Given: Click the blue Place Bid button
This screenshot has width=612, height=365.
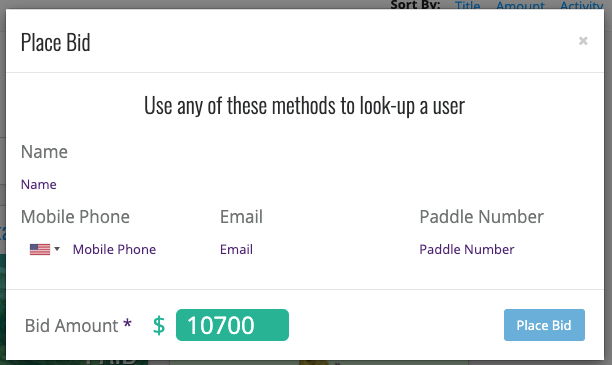Looking at the screenshot, I should click(x=544, y=325).
